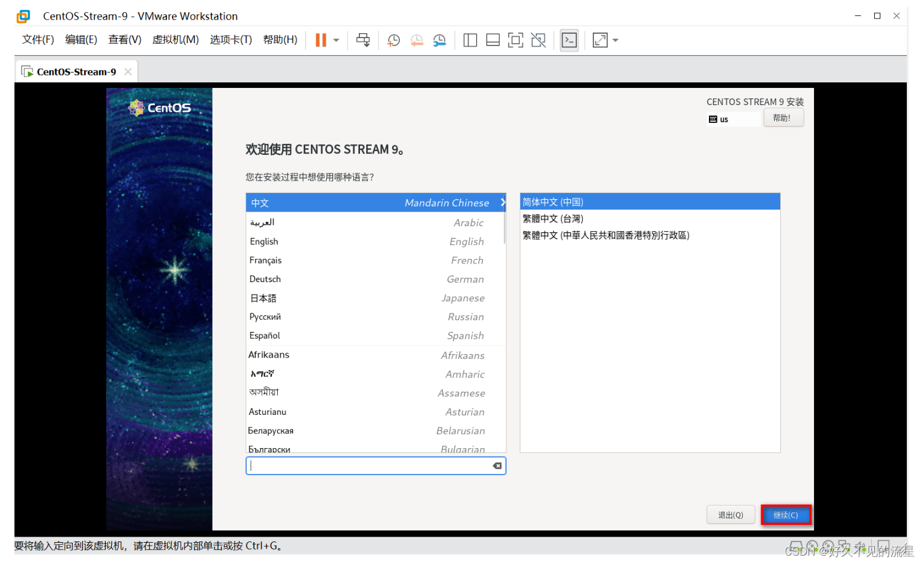Select Español Spanish language
This screenshot has height=563, width=924.
point(375,336)
